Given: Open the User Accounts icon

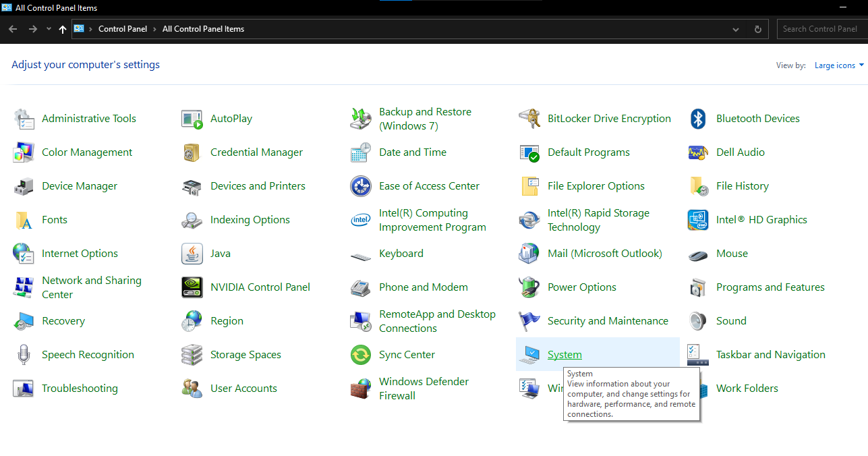Looking at the screenshot, I should (x=192, y=389).
